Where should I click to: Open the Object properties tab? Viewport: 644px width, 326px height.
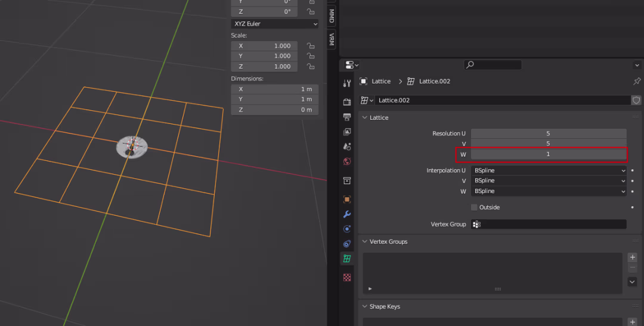tap(347, 199)
